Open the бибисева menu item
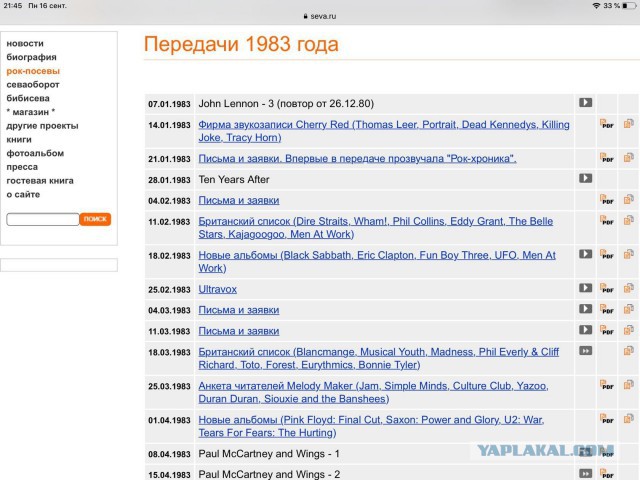Viewport: 640px width, 480px height. 28,98
